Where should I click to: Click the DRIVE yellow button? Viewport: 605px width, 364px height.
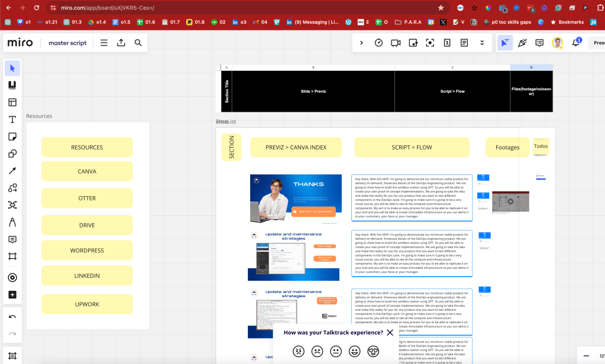tap(87, 225)
